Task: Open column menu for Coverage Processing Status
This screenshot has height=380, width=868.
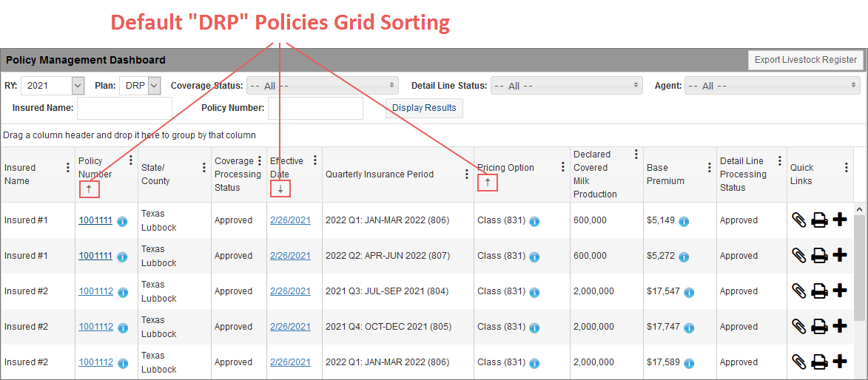Action: pyautogui.click(x=259, y=161)
